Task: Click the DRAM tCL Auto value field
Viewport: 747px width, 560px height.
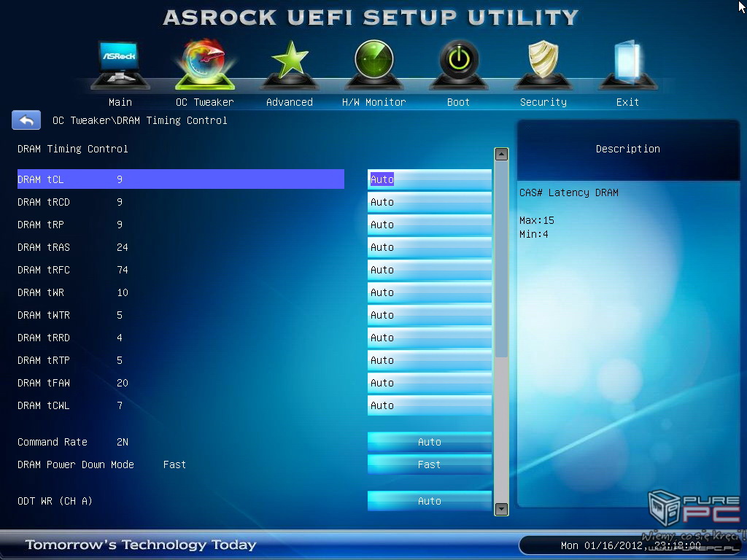Action: (x=429, y=179)
